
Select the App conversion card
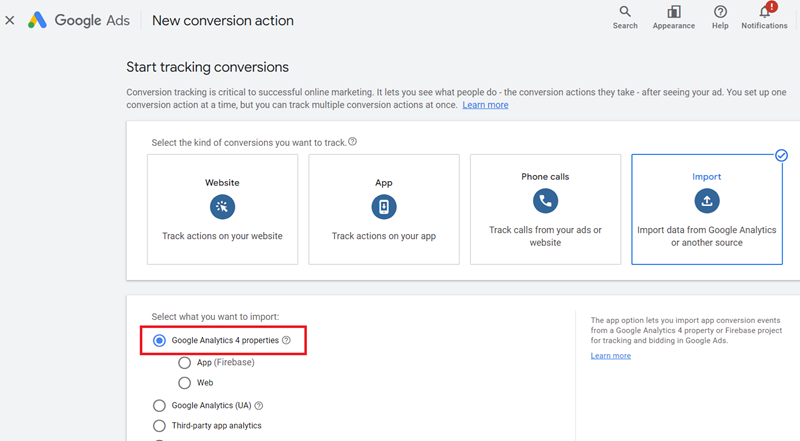(384, 209)
